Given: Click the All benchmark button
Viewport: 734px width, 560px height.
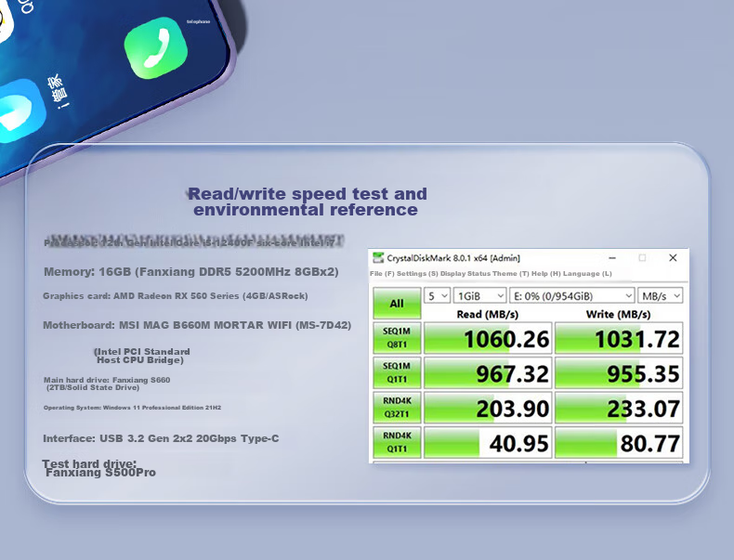Looking at the screenshot, I should coord(397,303).
